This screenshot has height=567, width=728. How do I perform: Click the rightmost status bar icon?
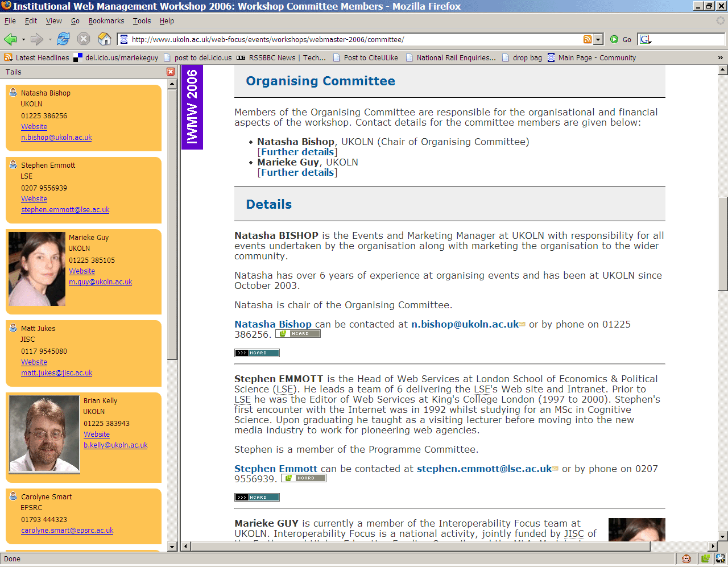(x=721, y=558)
